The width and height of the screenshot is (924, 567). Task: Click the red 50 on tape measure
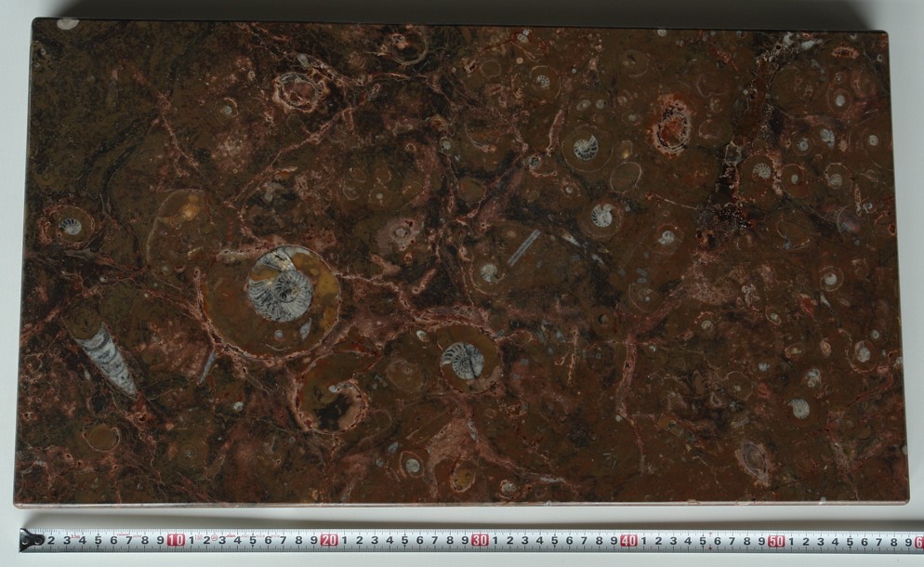click(x=777, y=540)
